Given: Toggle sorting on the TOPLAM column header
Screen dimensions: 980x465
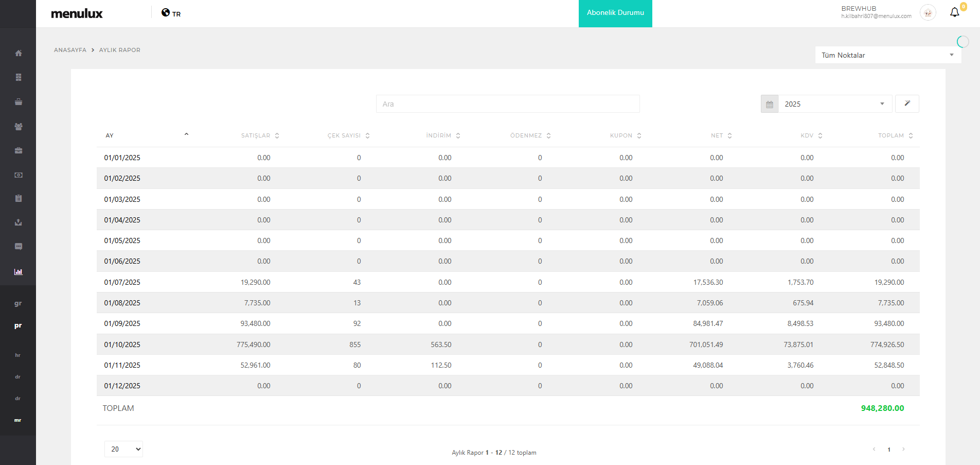Looking at the screenshot, I should 895,135.
